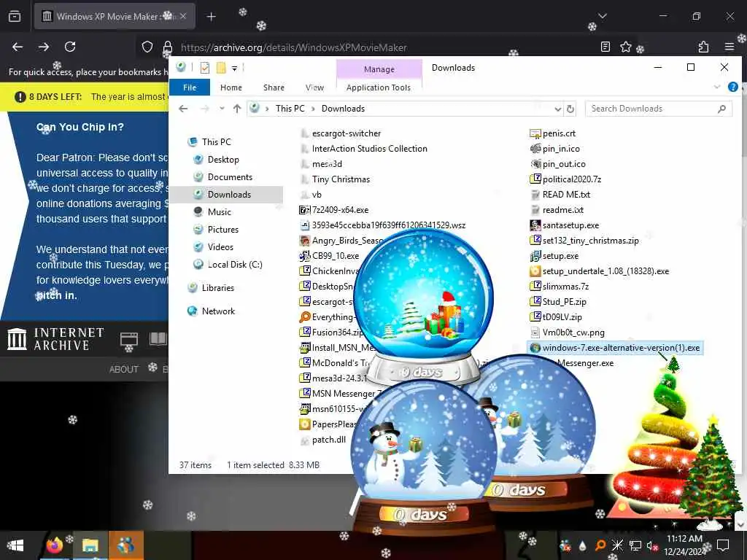Bookmark this page with the star icon

[x=625, y=47]
